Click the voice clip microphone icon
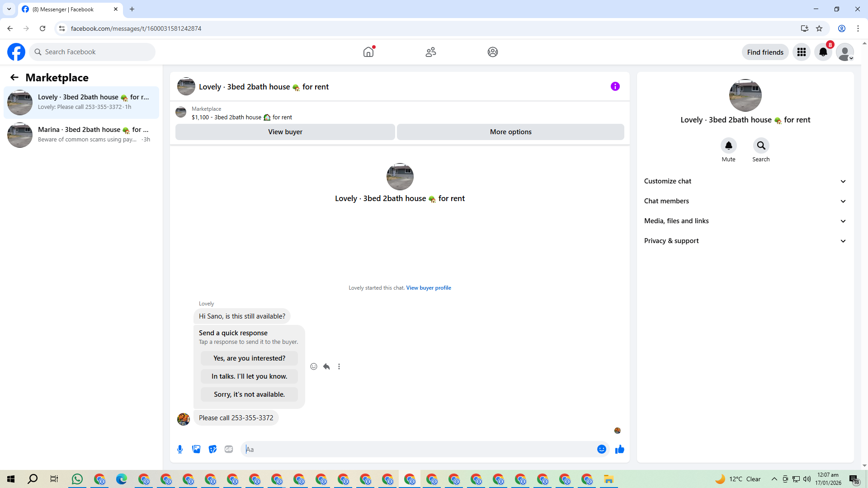This screenshot has height=488, width=868. tap(180, 449)
